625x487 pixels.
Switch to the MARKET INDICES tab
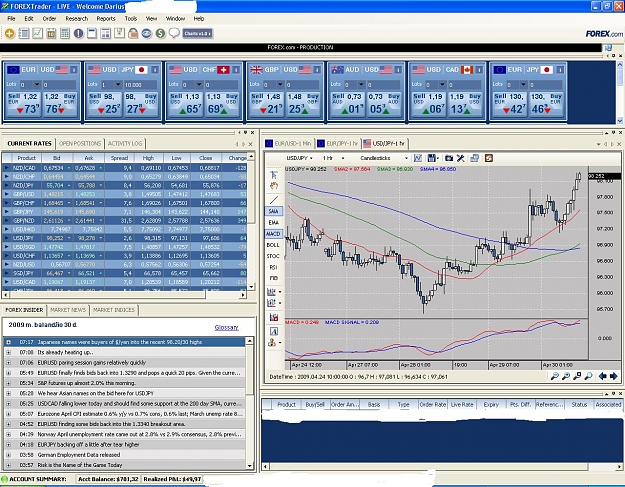tap(114, 310)
